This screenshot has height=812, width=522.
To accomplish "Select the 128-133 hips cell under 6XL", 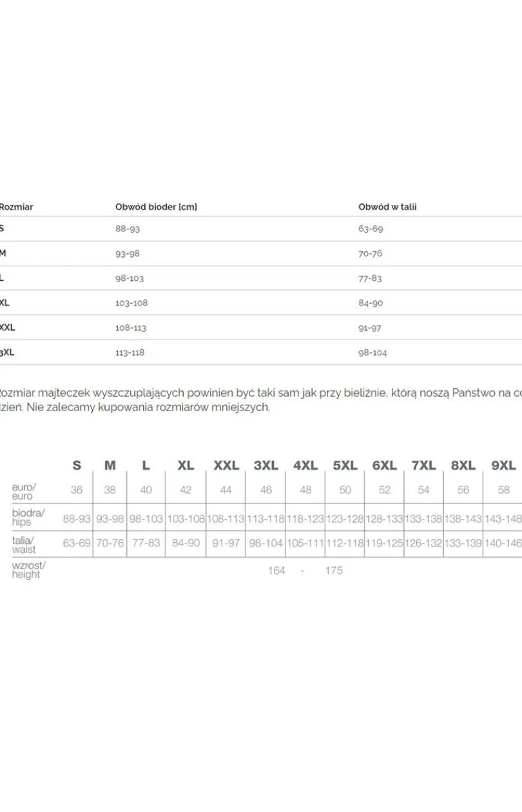I will [x=384, y=518].
